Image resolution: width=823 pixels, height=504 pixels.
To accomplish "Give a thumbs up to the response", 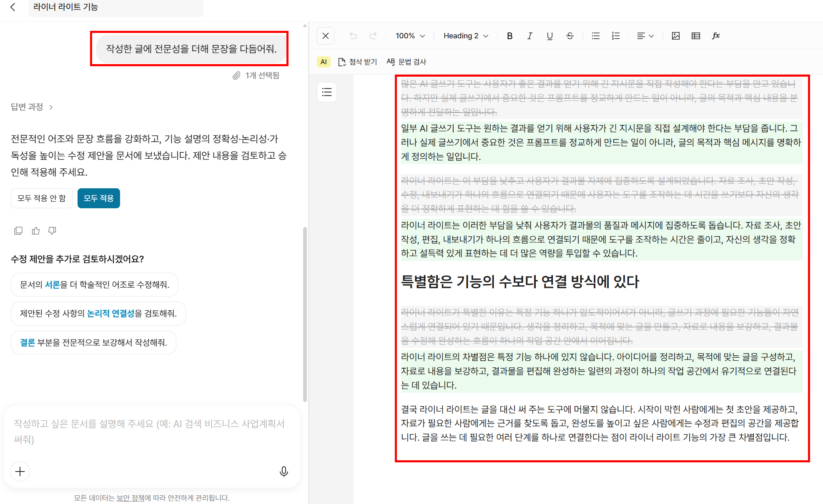I will point(36,231).
